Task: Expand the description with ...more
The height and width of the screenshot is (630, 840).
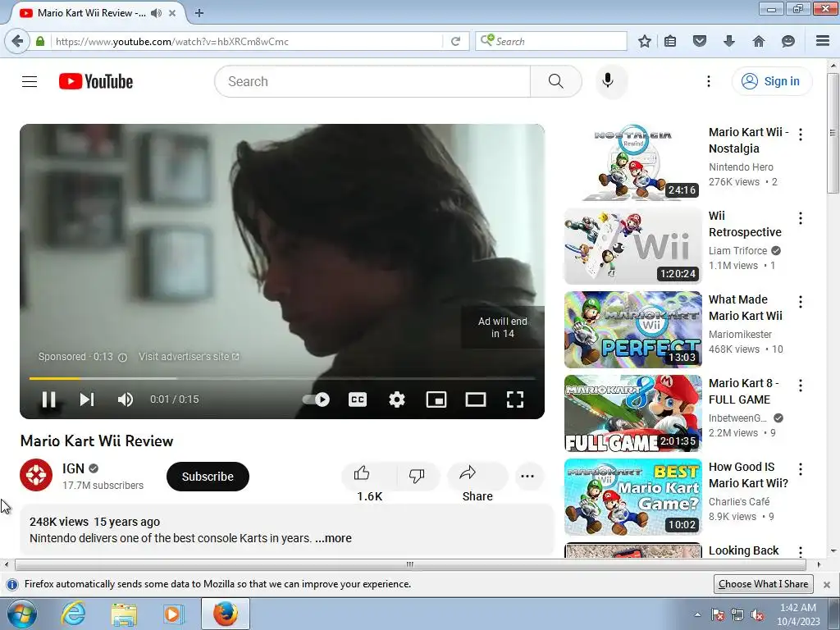Action: 333,538
